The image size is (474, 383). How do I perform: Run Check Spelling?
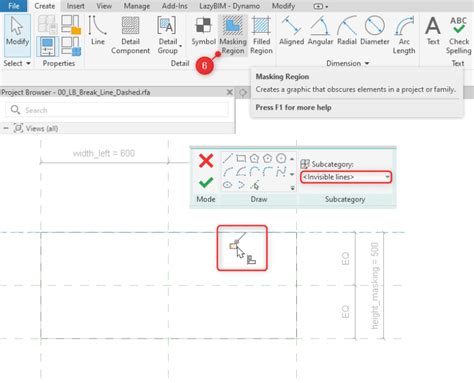[x=459, y=35]
